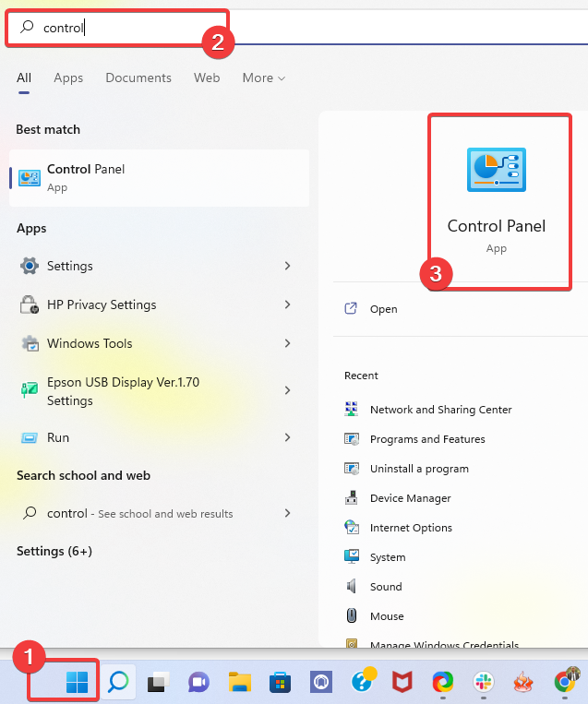Open the taskbar Search magnifier icon
The image size is (588, 704).
point(118,683)
